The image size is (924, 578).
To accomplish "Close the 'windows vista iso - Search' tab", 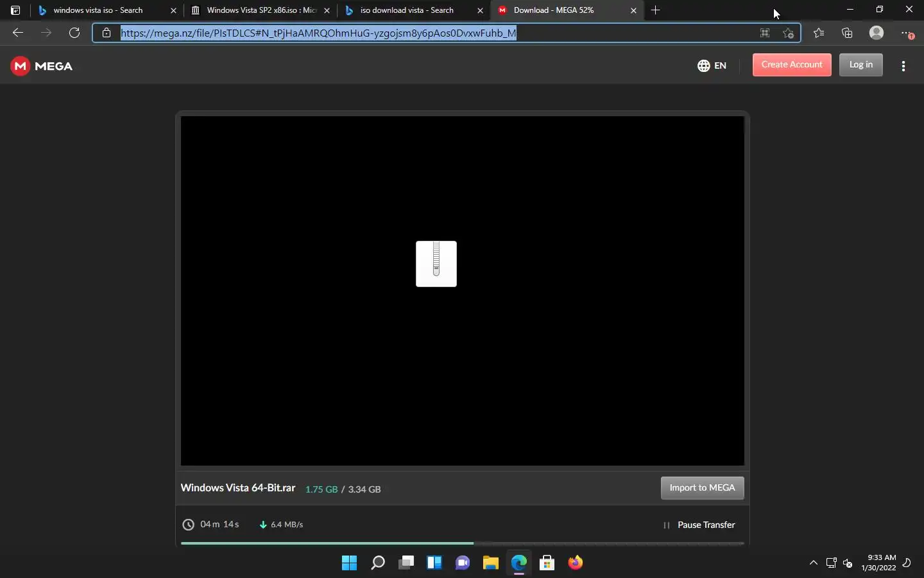I will (173, 10).
